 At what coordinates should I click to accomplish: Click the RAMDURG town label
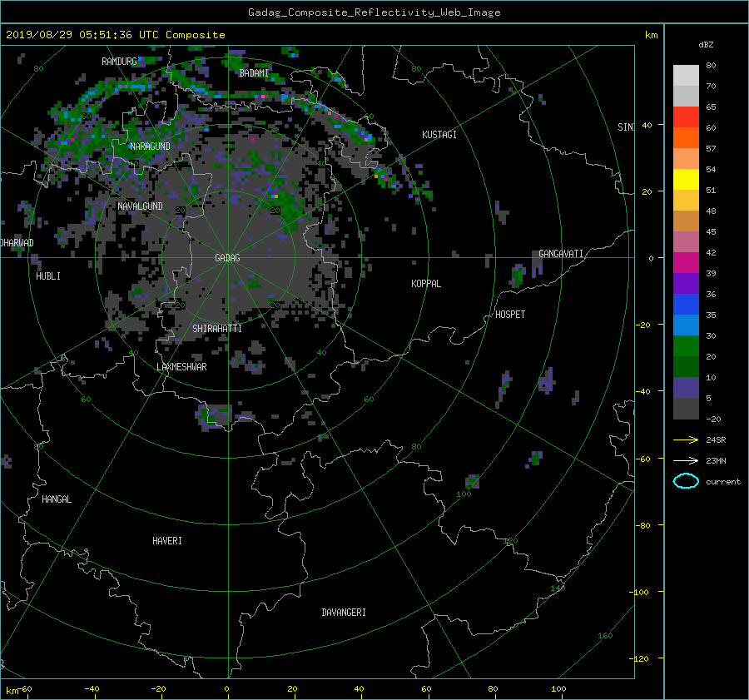click(119, 61)
